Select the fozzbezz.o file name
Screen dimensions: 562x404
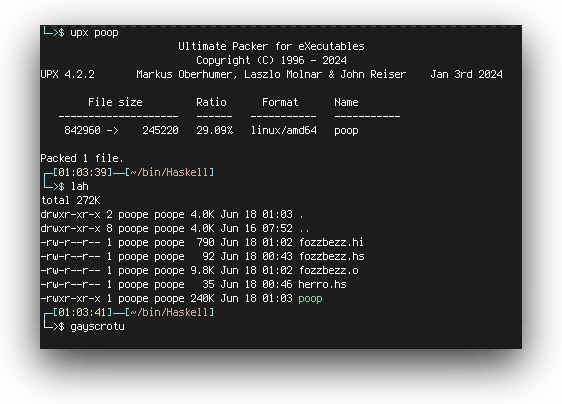pos(328,270)
